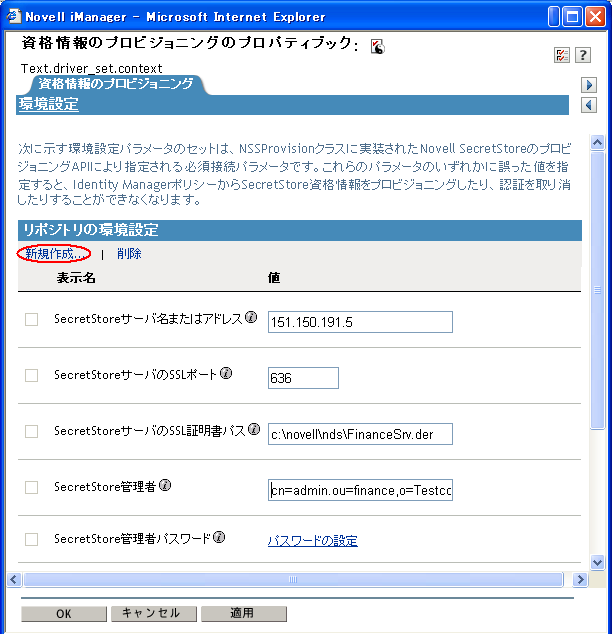This screenshot has height=634, width=612.
Task: Click the credential provisioning object icon
Action: tap(377, 46)
